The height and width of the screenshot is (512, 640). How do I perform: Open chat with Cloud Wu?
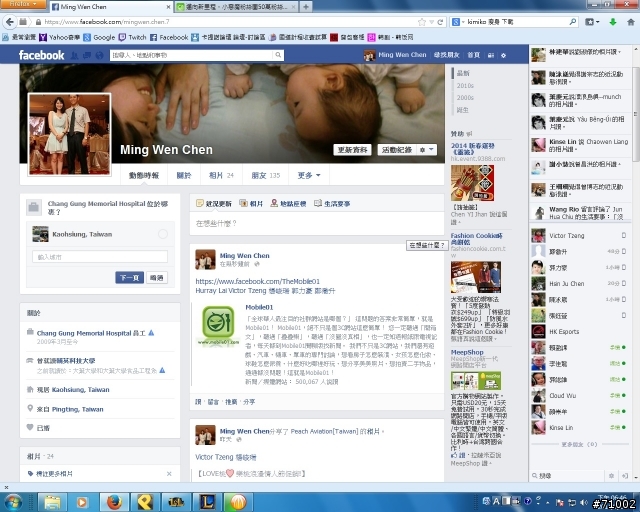click(x=579, y=395)
